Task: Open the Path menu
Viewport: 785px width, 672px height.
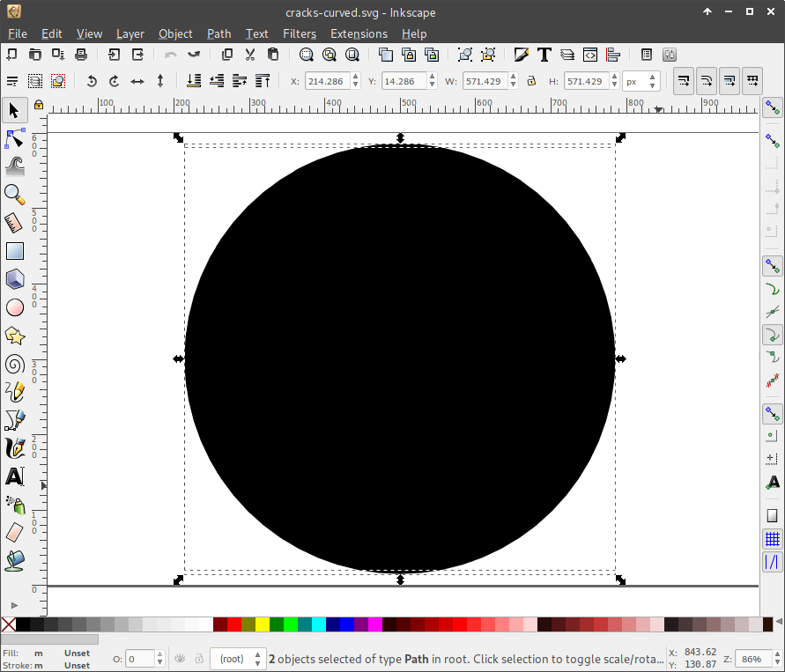Action: [x=218, y=33]
